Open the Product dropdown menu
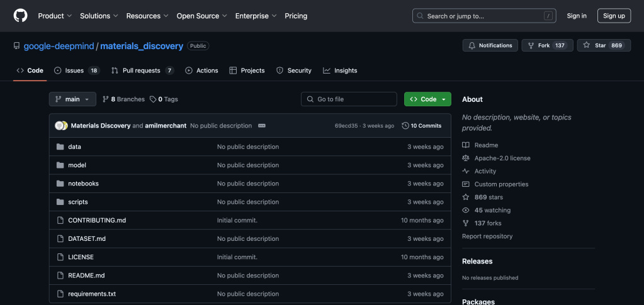This screenshot has height=305, width=644. pos(55,16)
